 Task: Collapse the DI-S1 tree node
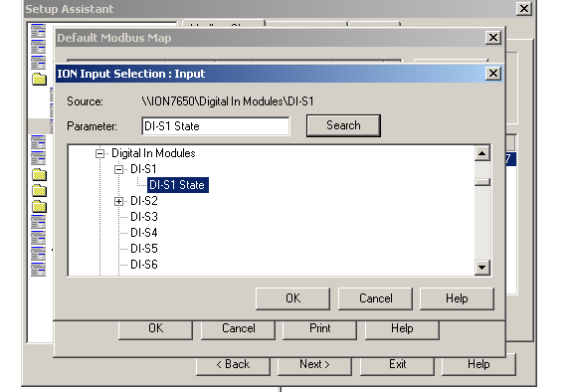[118, 169]
